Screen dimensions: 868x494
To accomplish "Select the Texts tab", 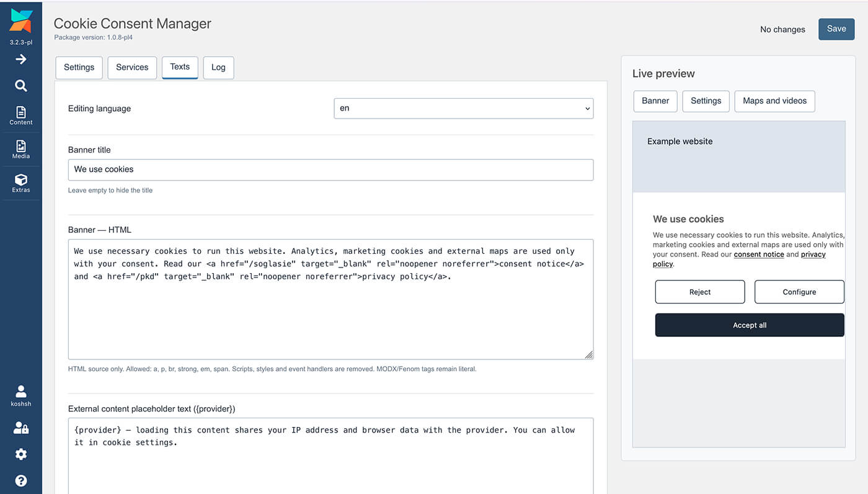I will point(180,67).
